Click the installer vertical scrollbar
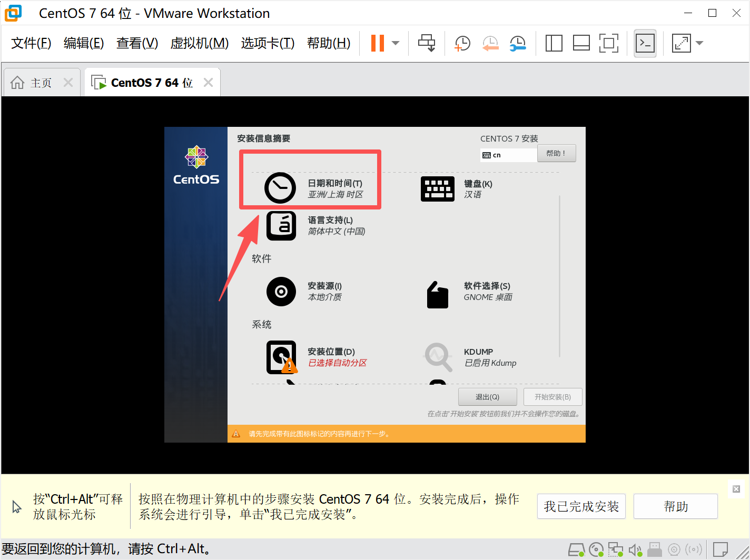The height and width of the screenshot is (560, 750). pyautogui.click(x=559, y=276)
